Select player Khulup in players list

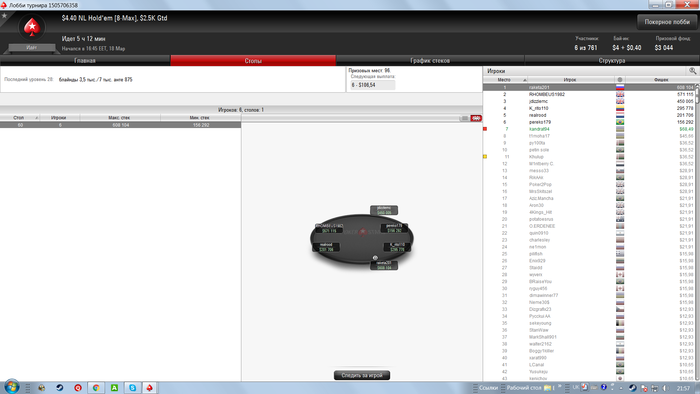[588, 157]
